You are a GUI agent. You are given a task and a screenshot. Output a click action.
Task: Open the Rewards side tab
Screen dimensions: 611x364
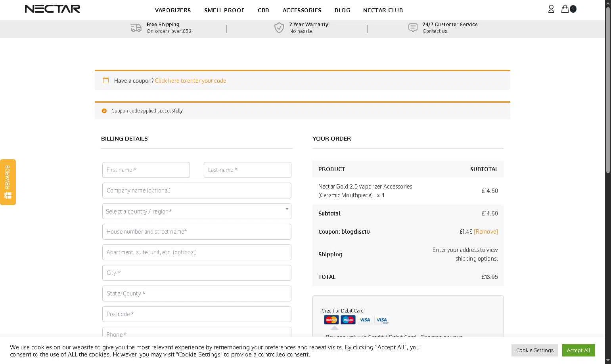click(8, 182)
